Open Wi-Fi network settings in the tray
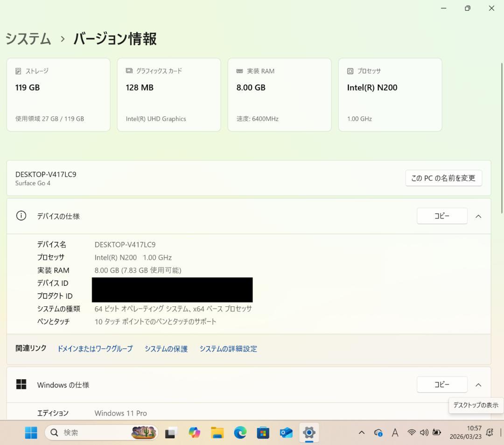The width and height of the screenshot is (504, 445). [x=412, y=432]
